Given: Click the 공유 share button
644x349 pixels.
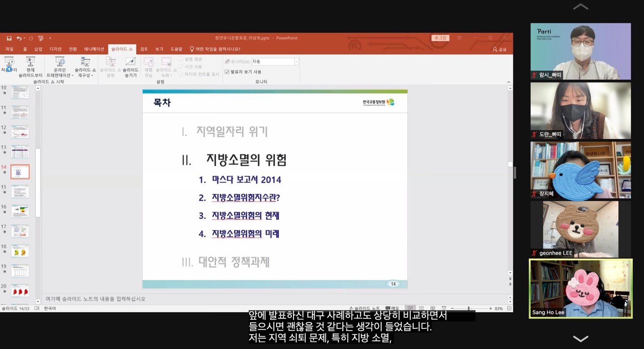Looking at the screenshot, I should pos(499,49).
